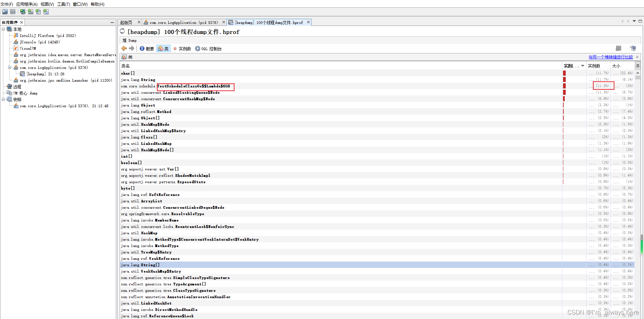This screenshot has width=644, height=319.
Task: Click the local (本地) computer icon
Action: pos(9,29)
